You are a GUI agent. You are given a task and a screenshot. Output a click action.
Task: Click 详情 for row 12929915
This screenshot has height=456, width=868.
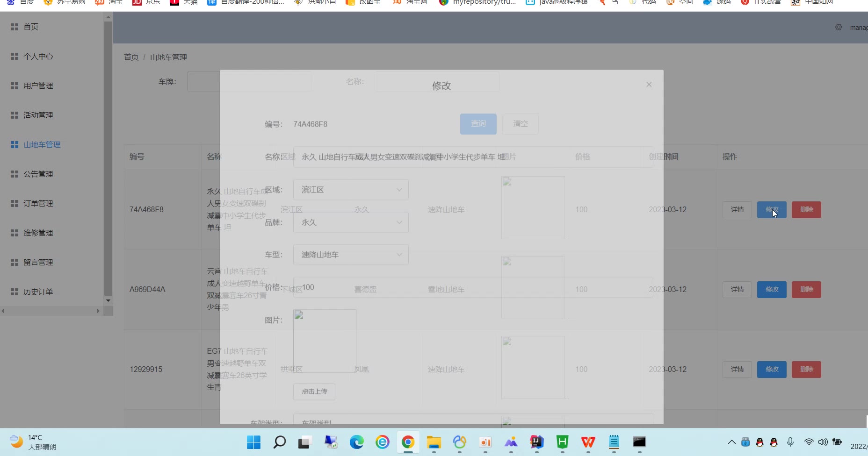click(737, 370)
